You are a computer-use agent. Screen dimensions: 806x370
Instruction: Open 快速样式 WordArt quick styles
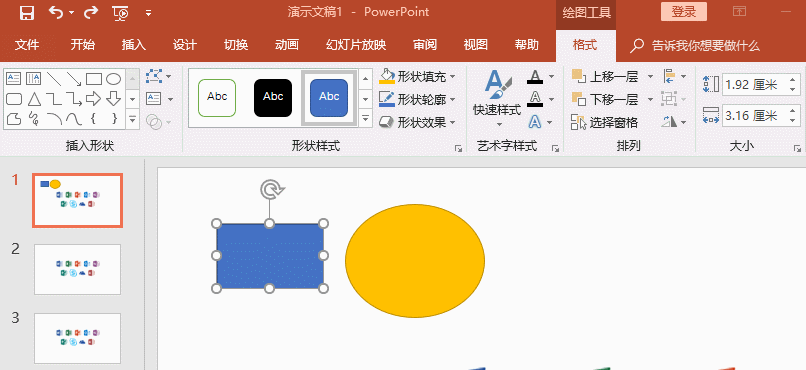point(497,99)
